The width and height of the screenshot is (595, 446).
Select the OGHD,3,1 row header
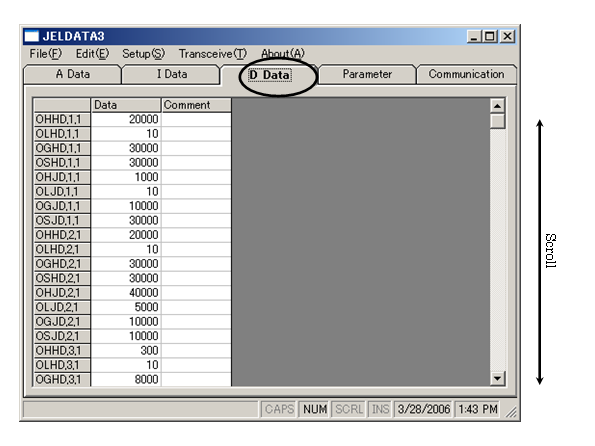coord(62,379)
